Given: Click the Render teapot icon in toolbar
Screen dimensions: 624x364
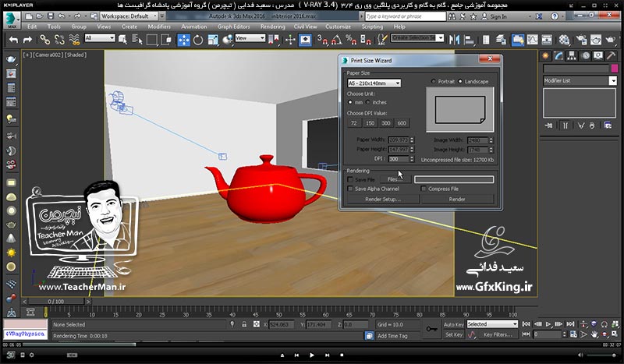Looking at the screenshot, I should pyautogui.click(x=610, y=40).
